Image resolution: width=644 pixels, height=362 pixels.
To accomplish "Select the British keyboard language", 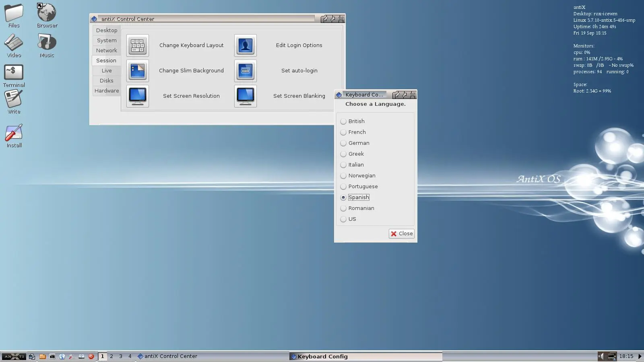I will click(353, 121).
